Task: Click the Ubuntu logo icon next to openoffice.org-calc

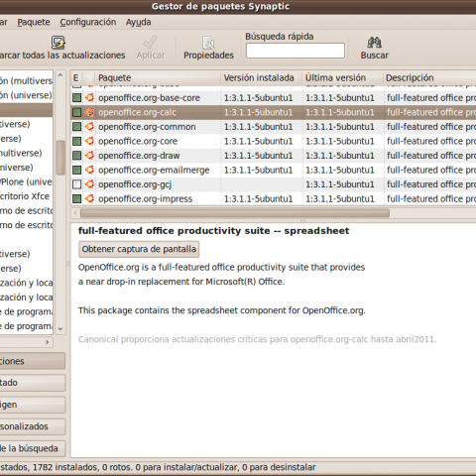Action: [x=89, y=112]
